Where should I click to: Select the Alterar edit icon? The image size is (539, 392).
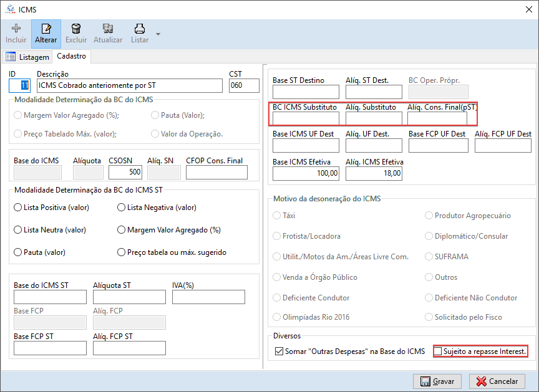[x=46, y=29]
